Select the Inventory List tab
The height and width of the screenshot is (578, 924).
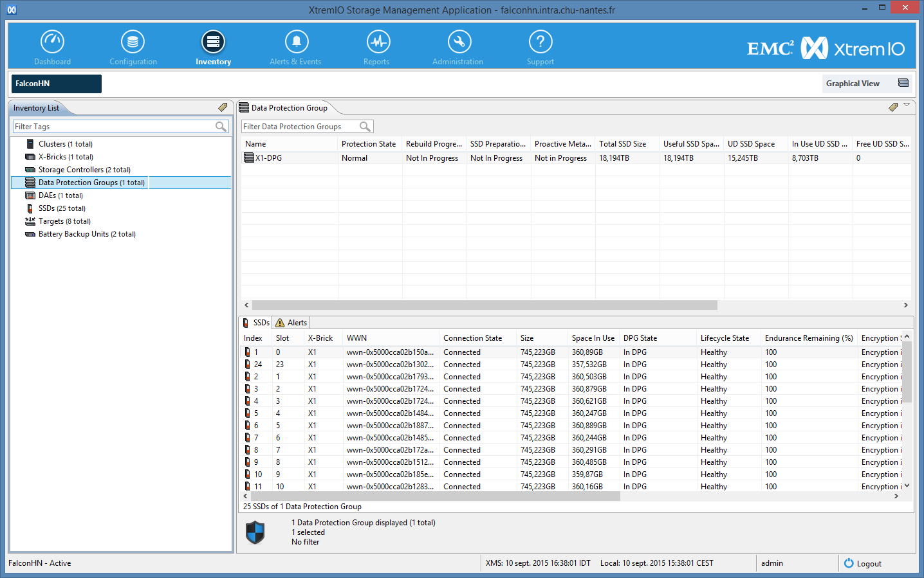[36, 108]
